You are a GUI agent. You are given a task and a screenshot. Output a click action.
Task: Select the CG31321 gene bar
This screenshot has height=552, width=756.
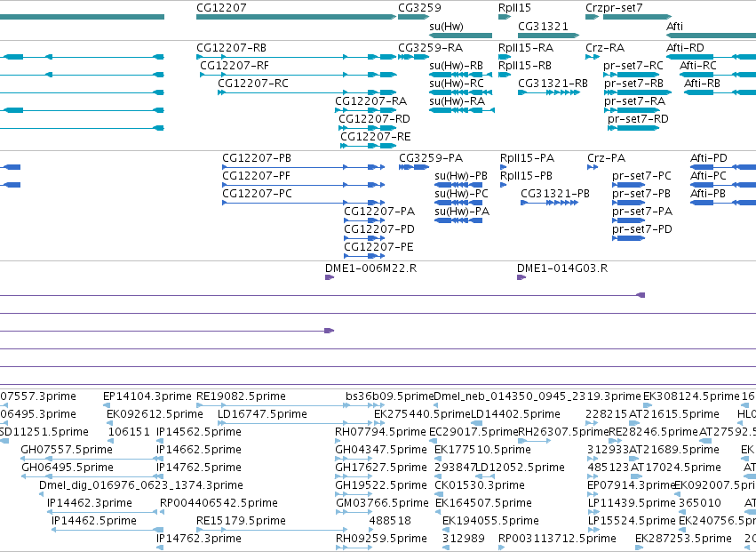(549, 36)
